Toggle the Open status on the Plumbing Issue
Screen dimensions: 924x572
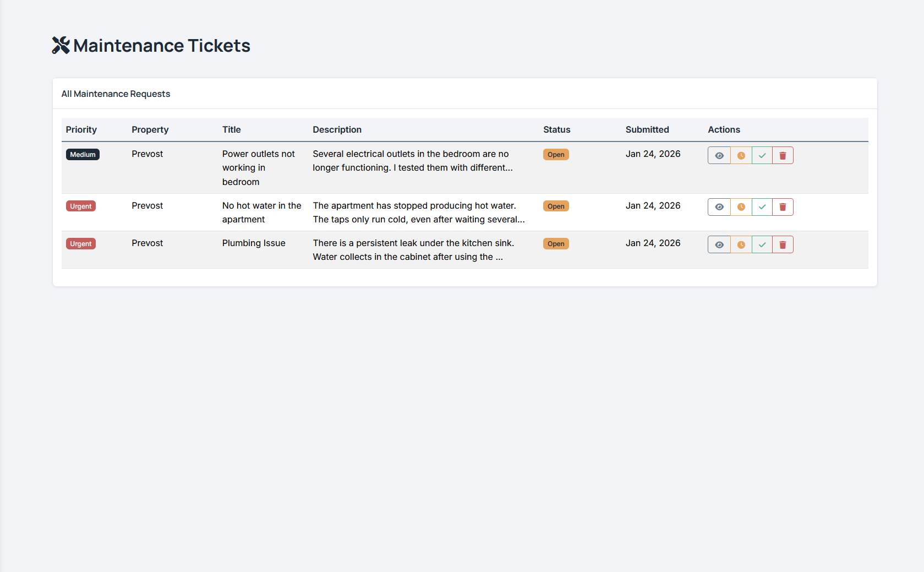coord(555,243)
